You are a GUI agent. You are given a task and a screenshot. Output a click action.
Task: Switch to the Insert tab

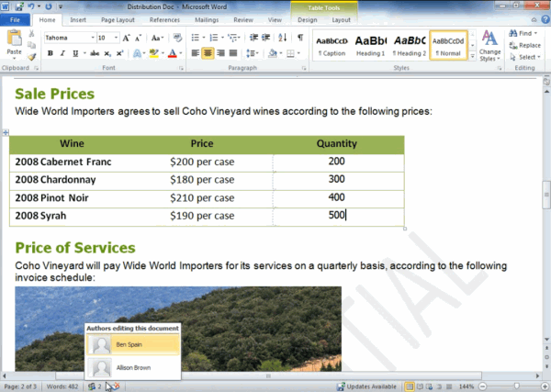[x=78, y=20]
